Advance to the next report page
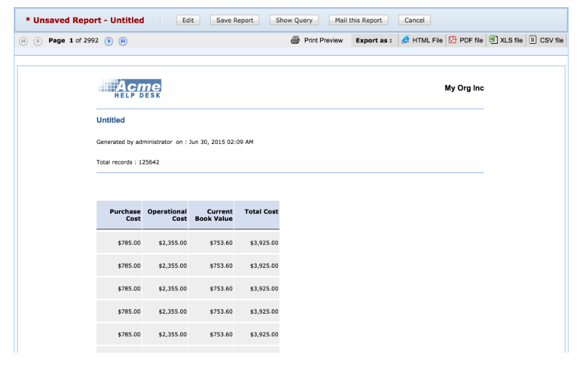The image size is (588, 366). click(x=109, y=41)
